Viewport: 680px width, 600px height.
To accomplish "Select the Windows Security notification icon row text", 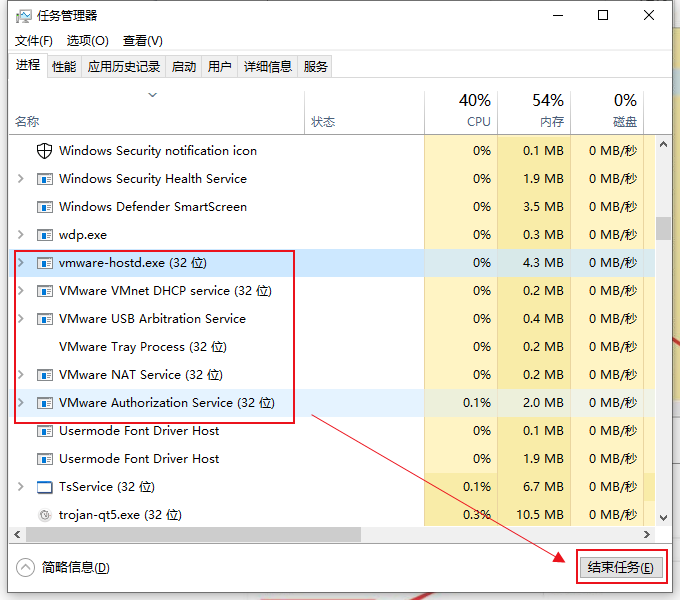I will [158, 151].
